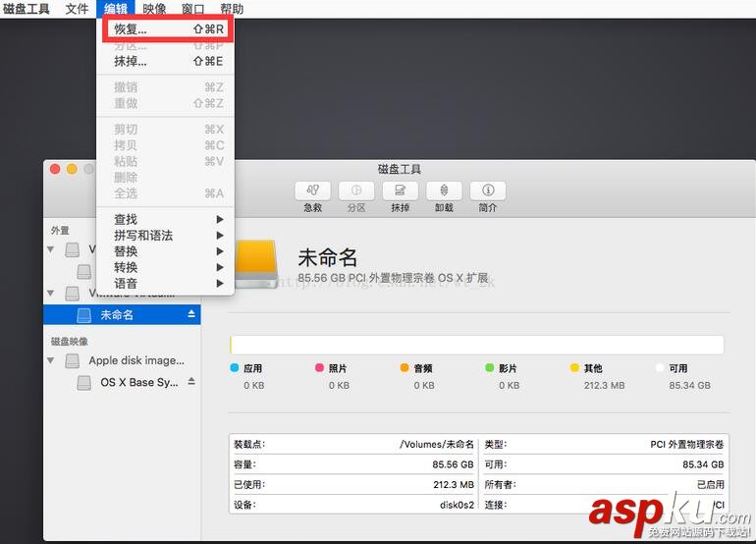Open the 帮助 menu
Image resolution: width=756 pixels, height=544 pixels.
[232, 9]
